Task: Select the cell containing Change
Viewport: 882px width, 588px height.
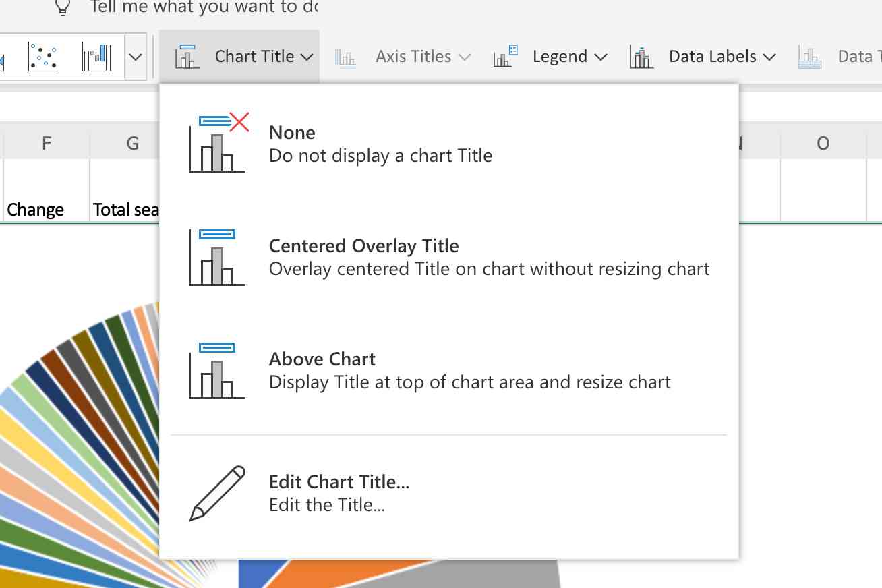Action: click(x=34, y=209)
